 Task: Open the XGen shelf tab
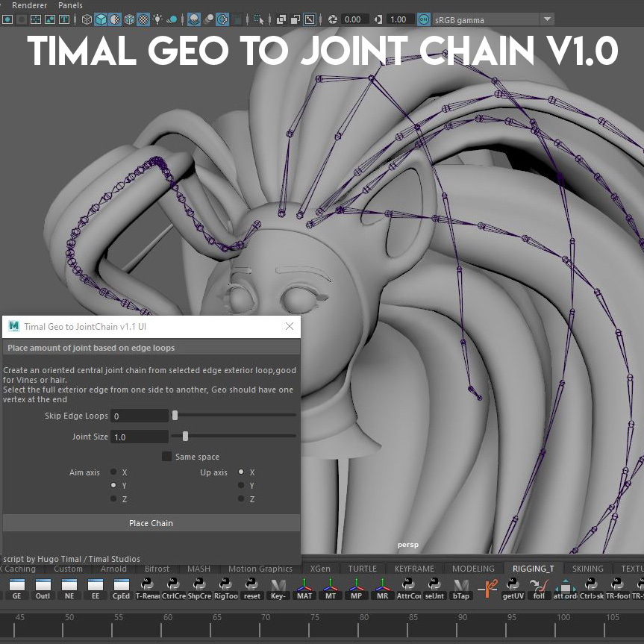320,569
